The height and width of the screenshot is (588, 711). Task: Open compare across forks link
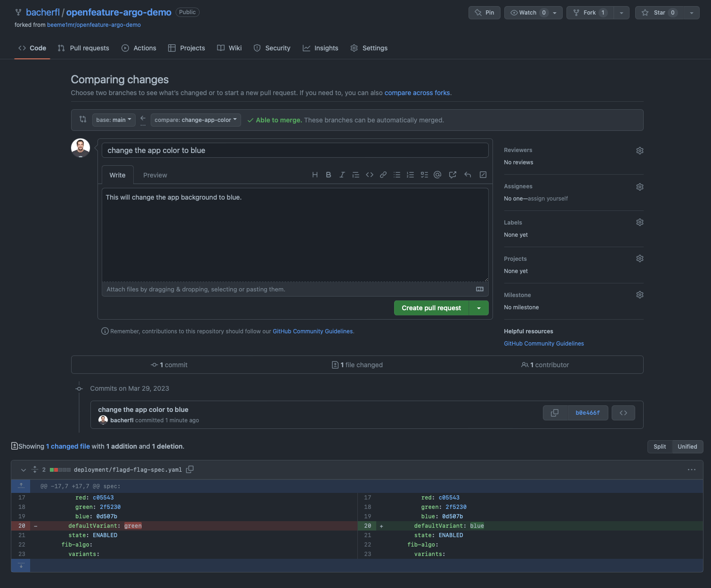[x=417, y=93]
